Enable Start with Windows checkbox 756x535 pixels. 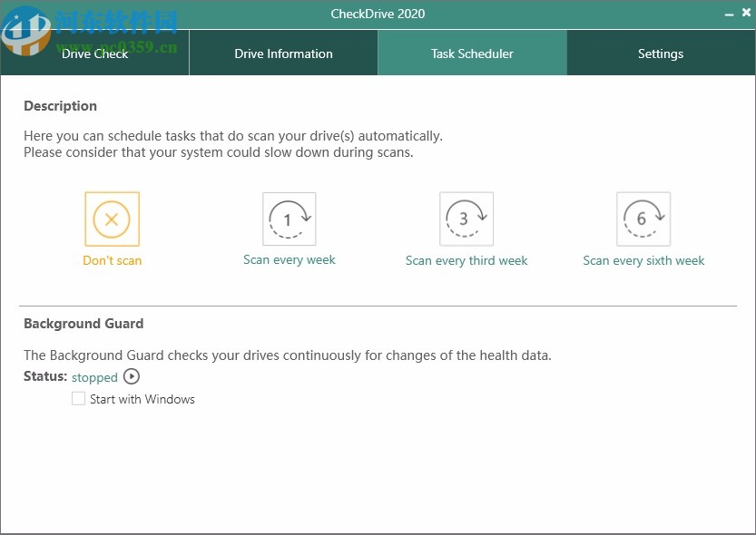[x=78, y=399]
